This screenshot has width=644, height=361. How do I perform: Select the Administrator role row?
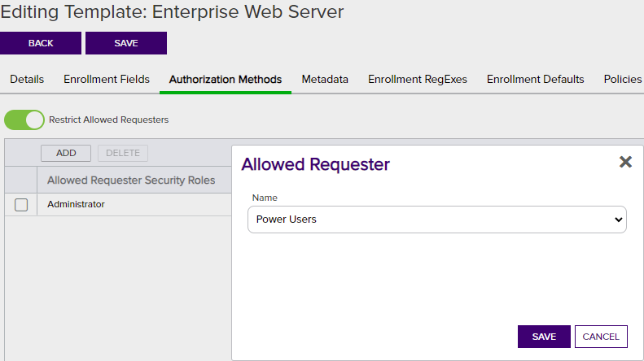(118, 204)
